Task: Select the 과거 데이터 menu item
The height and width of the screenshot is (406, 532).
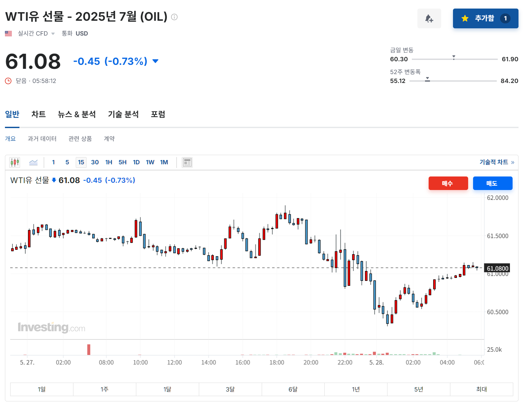Action: 42,139
